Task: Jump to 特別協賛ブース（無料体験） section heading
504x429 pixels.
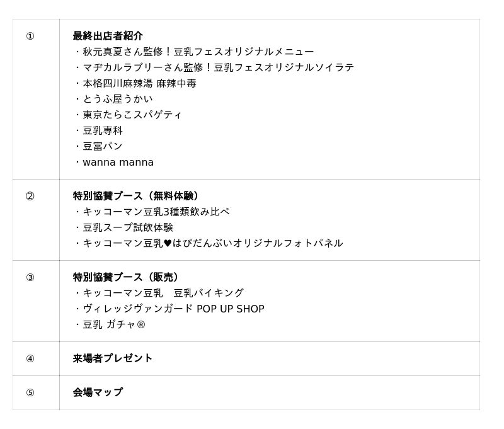Action: tap(138, 196)
